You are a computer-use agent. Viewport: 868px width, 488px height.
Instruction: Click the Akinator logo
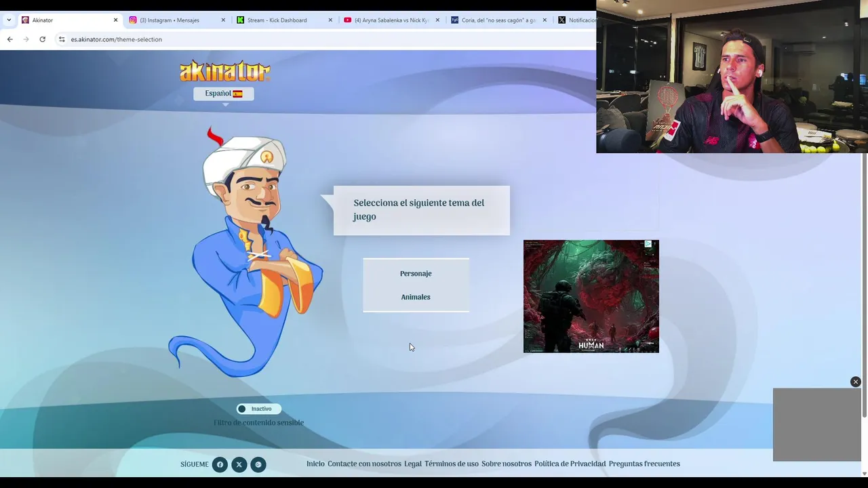[224, 71]
